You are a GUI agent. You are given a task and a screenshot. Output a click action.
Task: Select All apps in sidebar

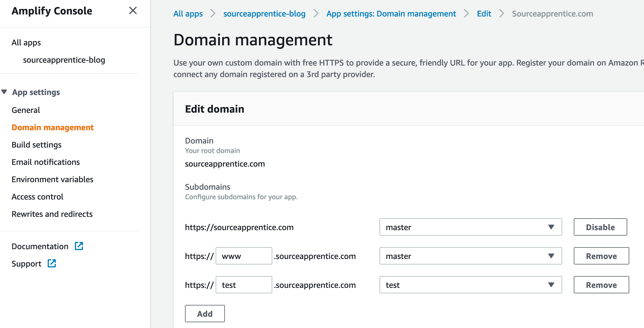[26, 42]
